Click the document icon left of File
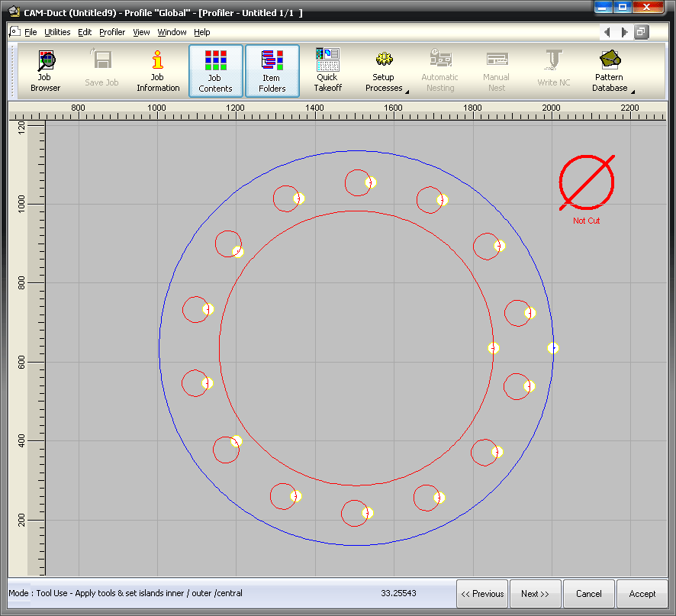 pyautogui.click(x=15, y=31)
